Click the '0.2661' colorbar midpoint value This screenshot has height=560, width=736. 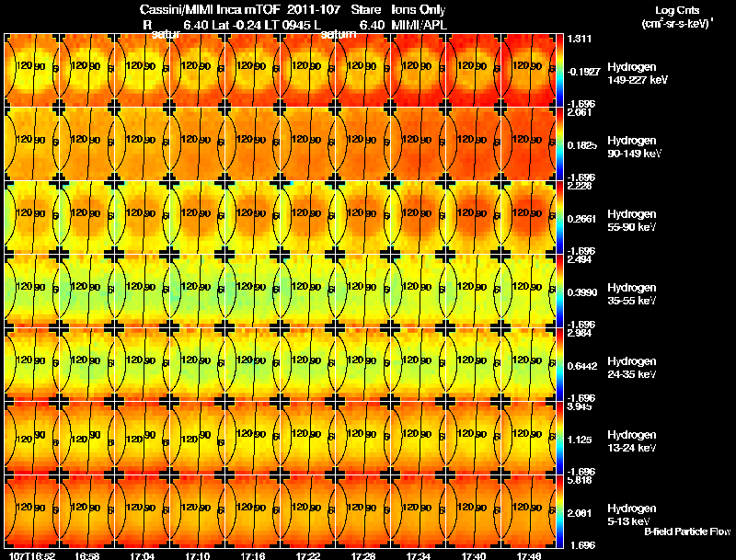tap(581, 219)
